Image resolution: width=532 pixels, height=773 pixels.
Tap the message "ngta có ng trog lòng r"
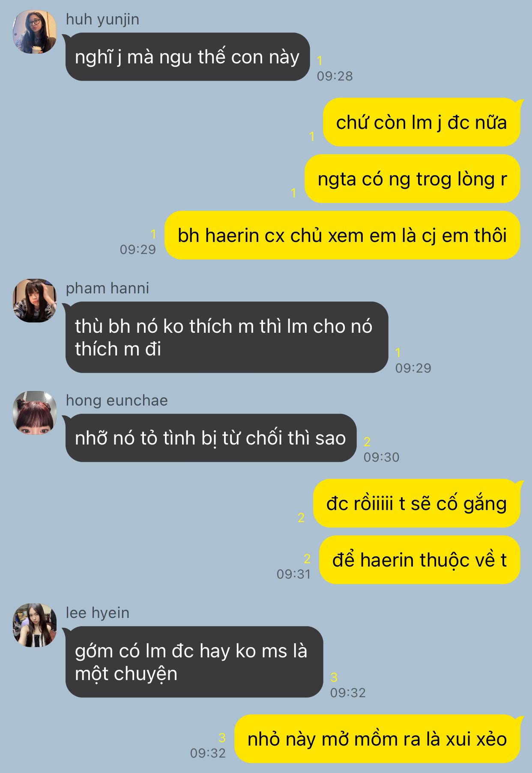tap(412, 179)
